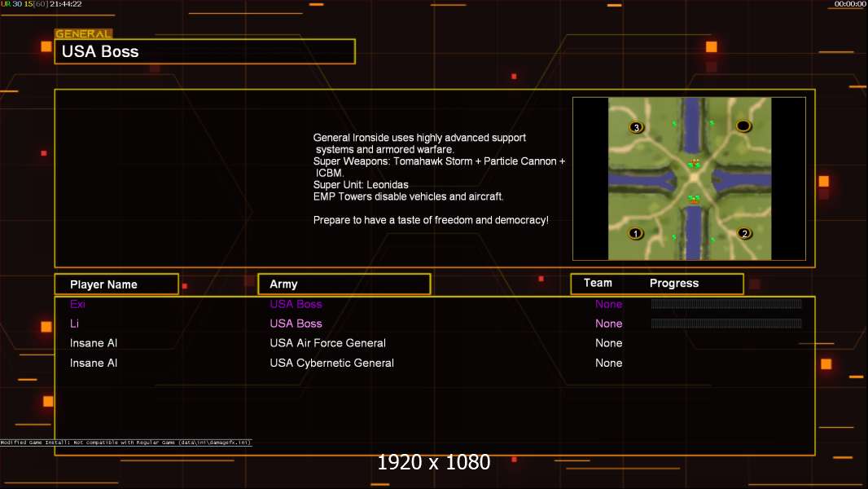Click None team in USA Cybernetic General row
868x489 pixels.
click(x=608, y=363)
